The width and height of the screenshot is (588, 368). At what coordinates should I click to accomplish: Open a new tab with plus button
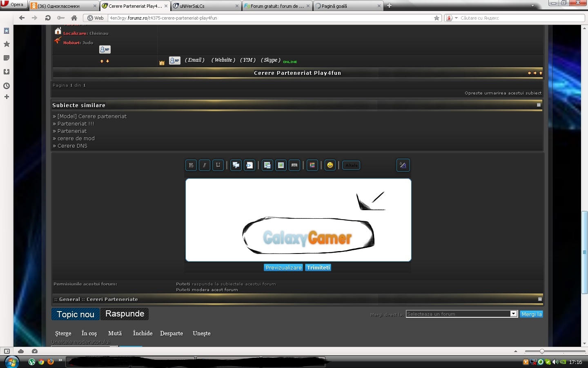[389, 6]
